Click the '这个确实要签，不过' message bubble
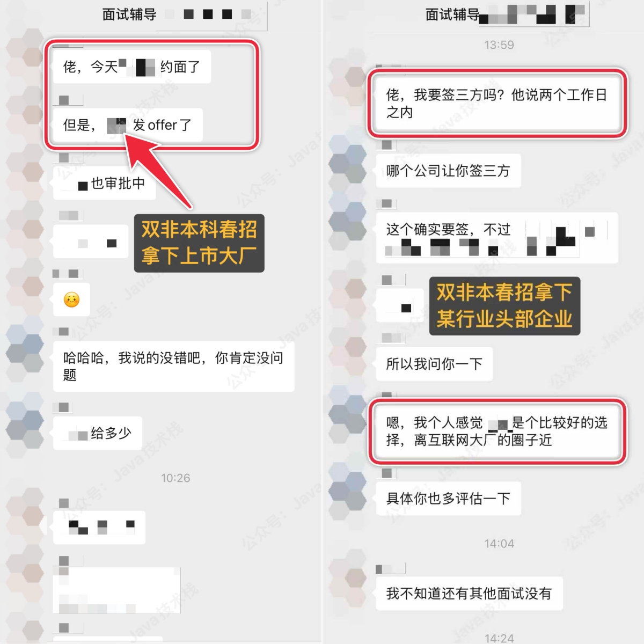The width and height of the screenshot is (644, 644). [x=497, y=238]
